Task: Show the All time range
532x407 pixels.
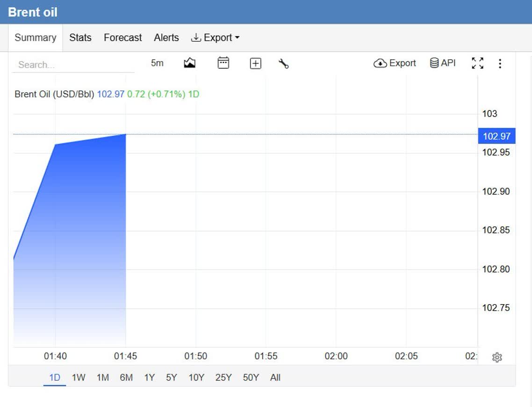Action: (275, 378)
